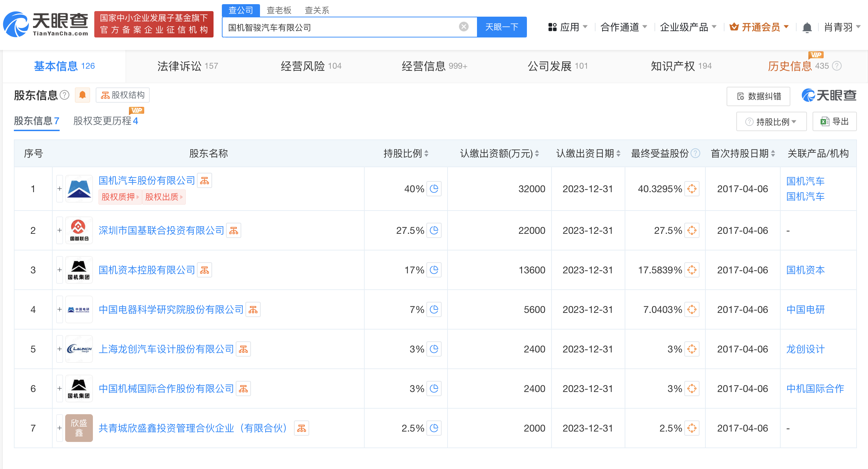The height and width of the screenshot is (469, 868).
Task: Show pie chart for 17% shareholding
Action: pyautogui.click(x=434, y=270)
